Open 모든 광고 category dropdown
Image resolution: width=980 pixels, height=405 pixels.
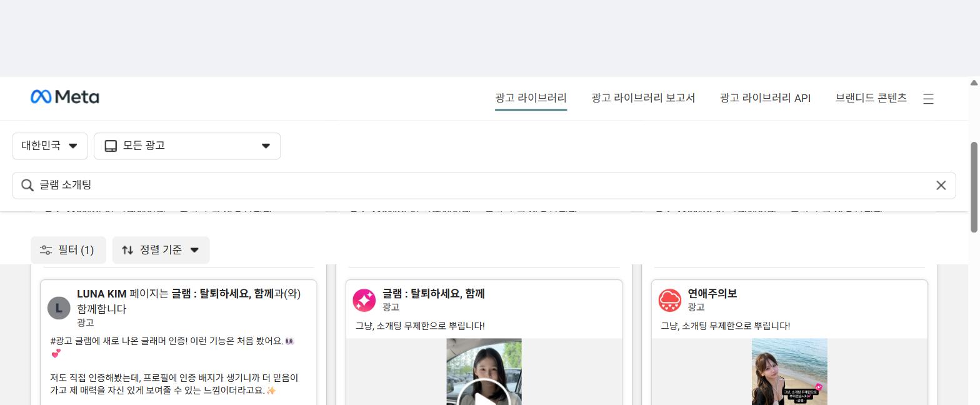187,146
